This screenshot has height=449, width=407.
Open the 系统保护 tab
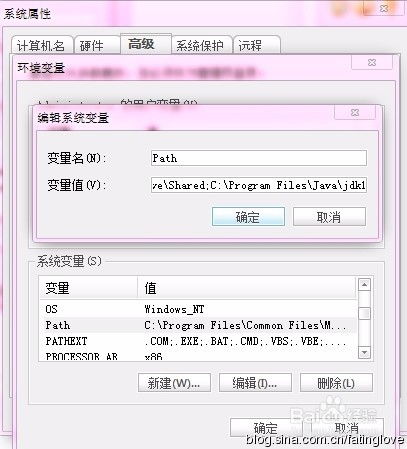click(201, 45)
